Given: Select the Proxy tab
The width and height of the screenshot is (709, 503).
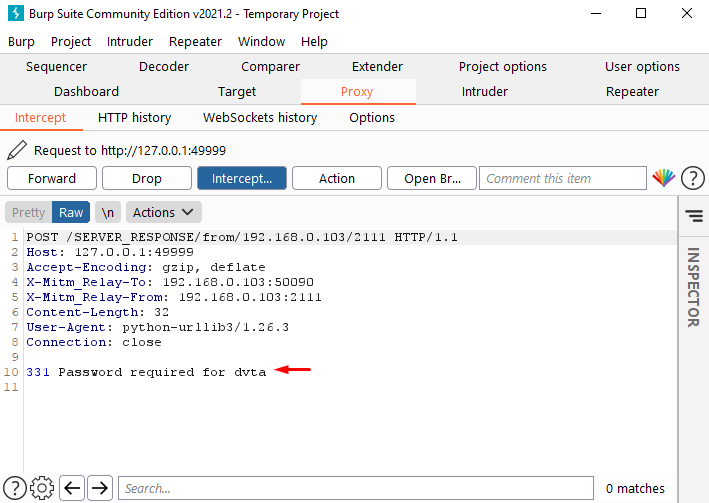Looking at the screenshot, I should pos(357,91).
